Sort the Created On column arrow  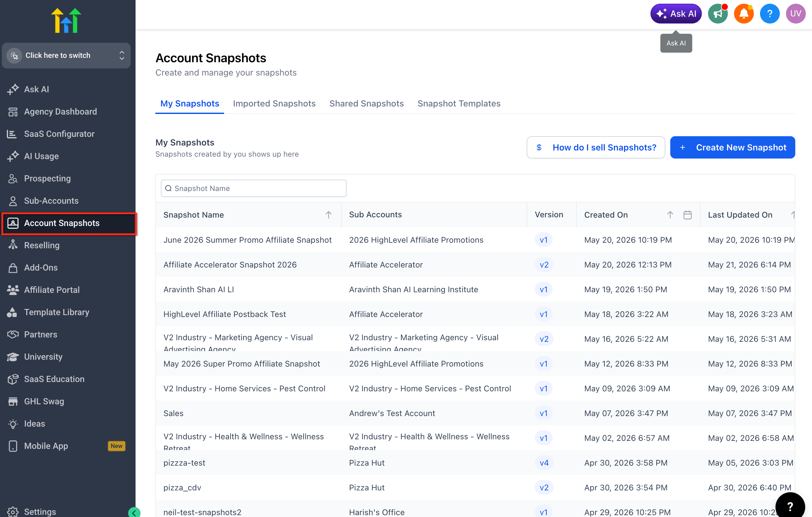670,215
